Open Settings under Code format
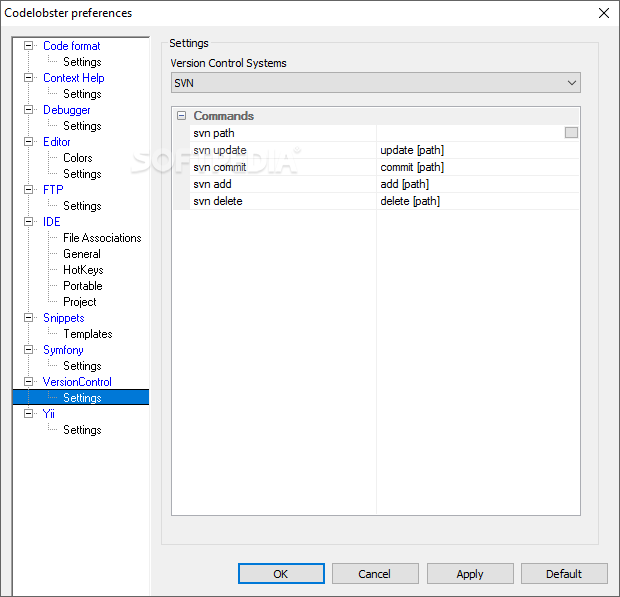 (x=82, y=62)
